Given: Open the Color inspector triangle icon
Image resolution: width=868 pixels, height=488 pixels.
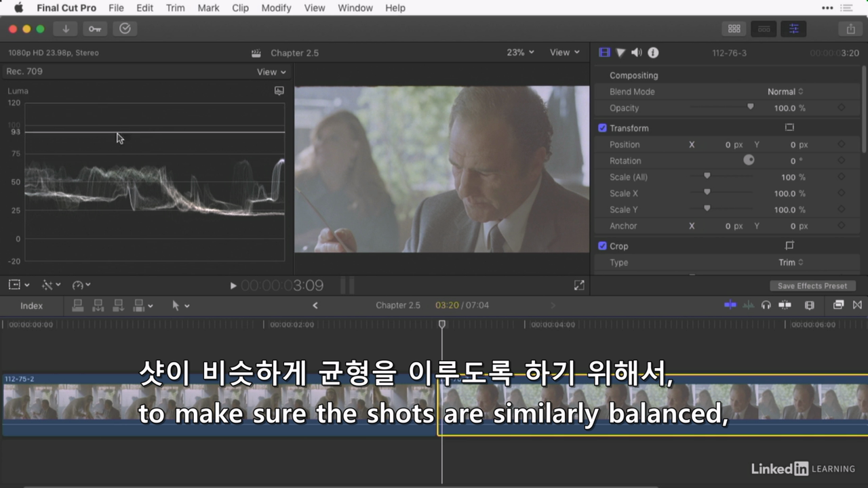Looking at the screenshot, I should tap(620, 52).
